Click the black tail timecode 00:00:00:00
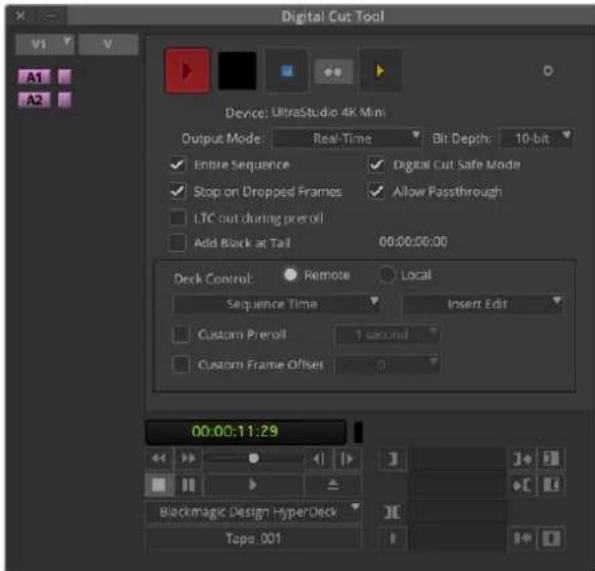This screenshot has width=595, height=571. [x=413, y=242]
